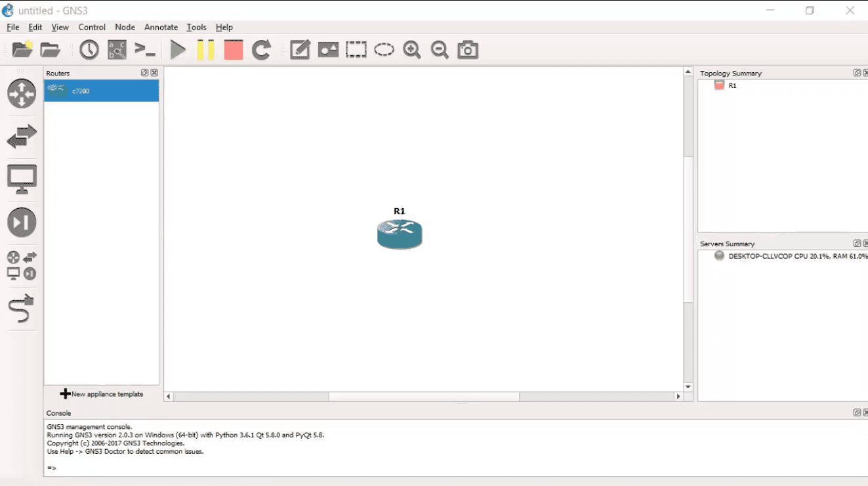The width and height of the screenshot is (868, 486).
Task: Toggle show interface labels icon
Action: [x=117, y=49]
